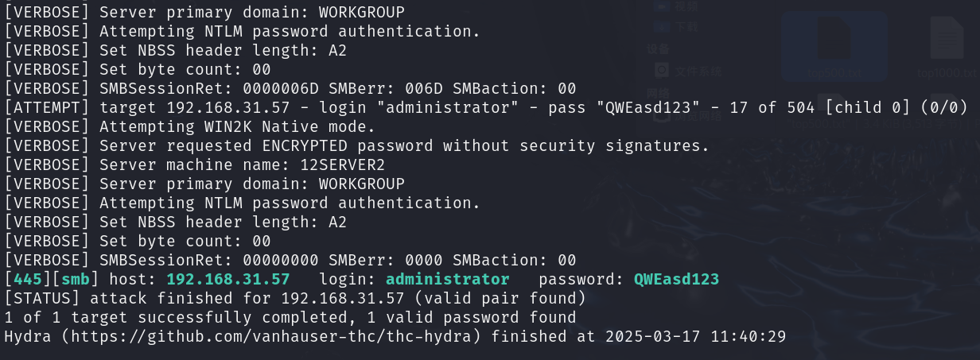Click 'Attempting WIN2K Native mode' line
980x360 pixels.
coord(189,126)
